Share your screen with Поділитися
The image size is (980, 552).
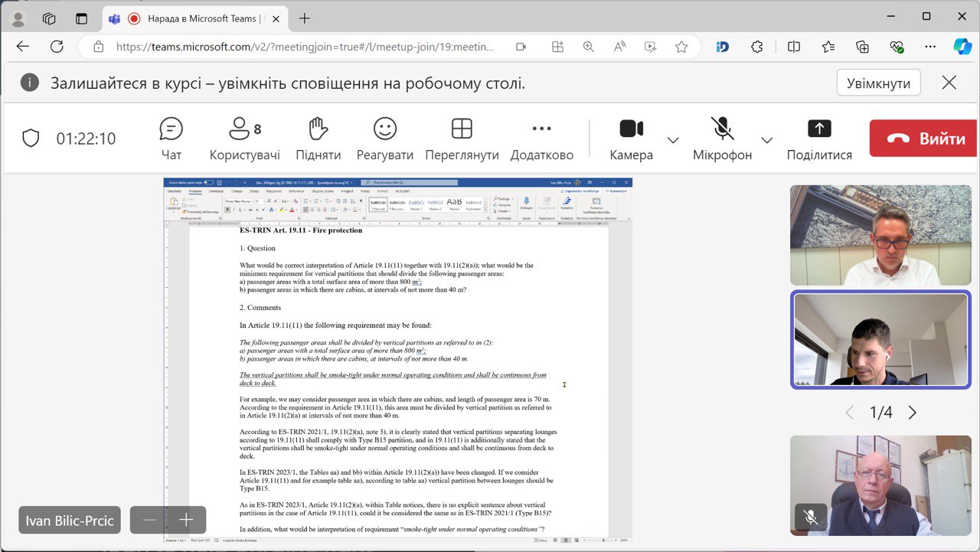pos(818,139)
